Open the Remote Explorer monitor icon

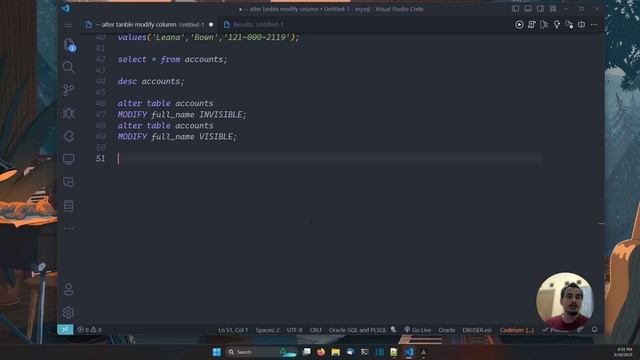click(69, 159)
